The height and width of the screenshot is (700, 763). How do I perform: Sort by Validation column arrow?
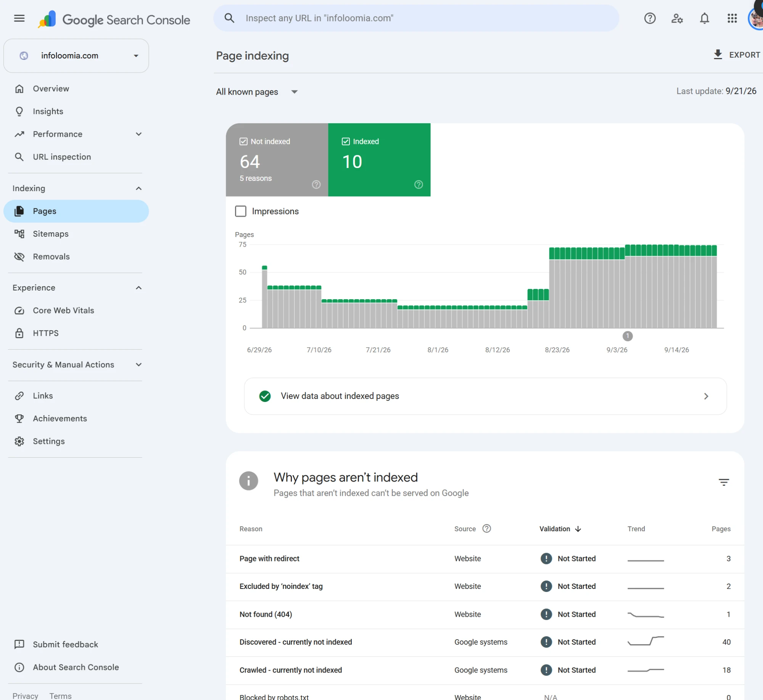578,529
